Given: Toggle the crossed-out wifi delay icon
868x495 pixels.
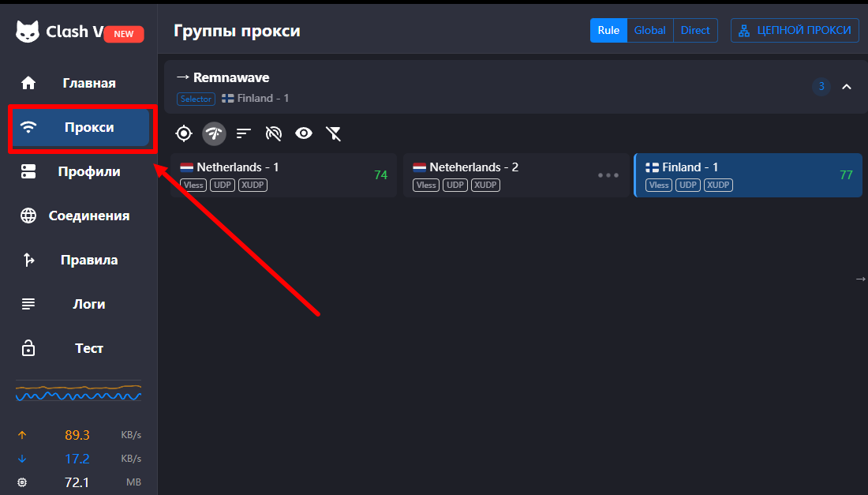Looking at the screenshot, I should pyautogui.click(x=274, y=133).
